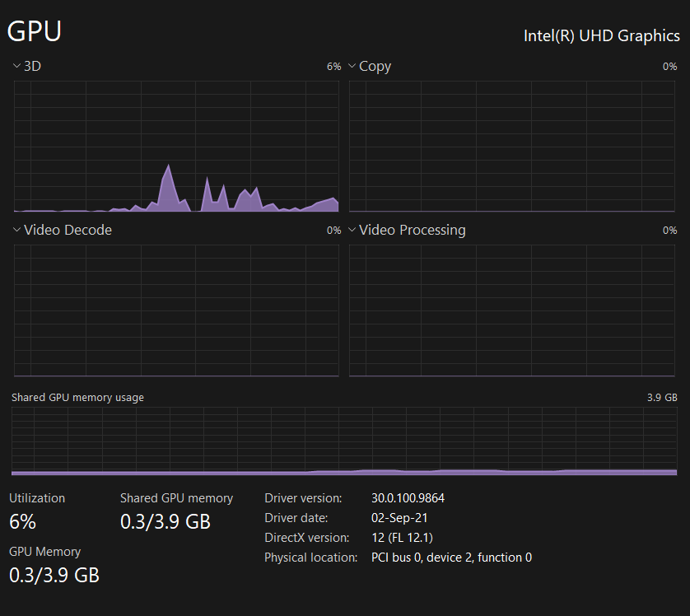Click the GPU heading title
The width and height of the screenshot is (690, 616).
[35, 31]
